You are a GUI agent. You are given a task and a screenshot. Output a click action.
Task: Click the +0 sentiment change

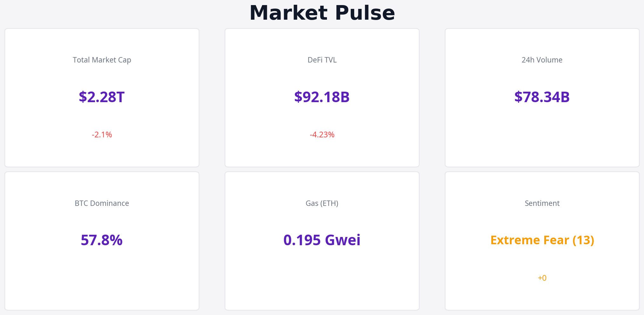pyautogui.click(x=542, y=278)
